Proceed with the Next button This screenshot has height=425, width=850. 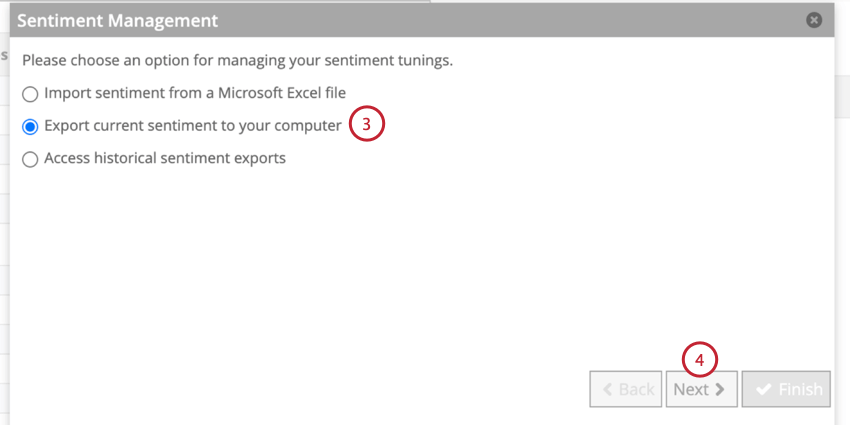[701, 389]
